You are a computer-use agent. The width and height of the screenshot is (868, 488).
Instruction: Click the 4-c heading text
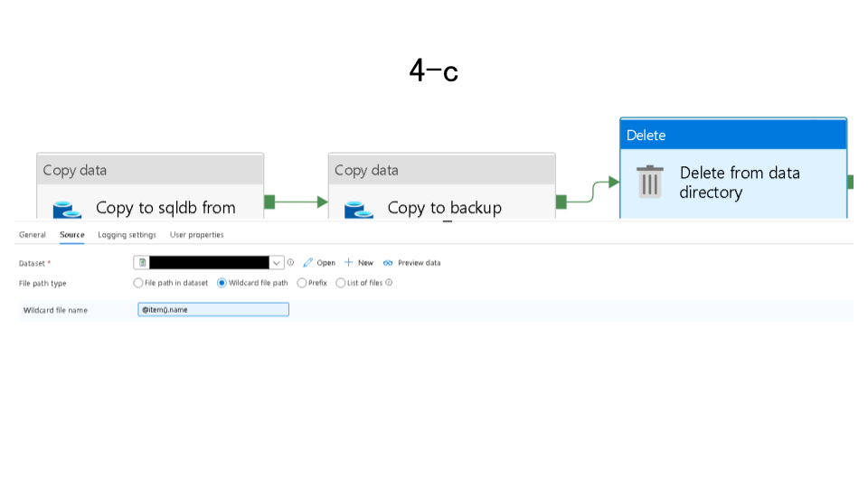pos(433,70)
